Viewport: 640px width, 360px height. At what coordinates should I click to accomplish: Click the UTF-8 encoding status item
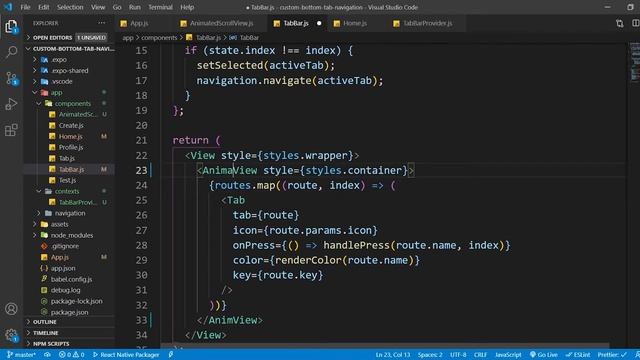(458, 355)
